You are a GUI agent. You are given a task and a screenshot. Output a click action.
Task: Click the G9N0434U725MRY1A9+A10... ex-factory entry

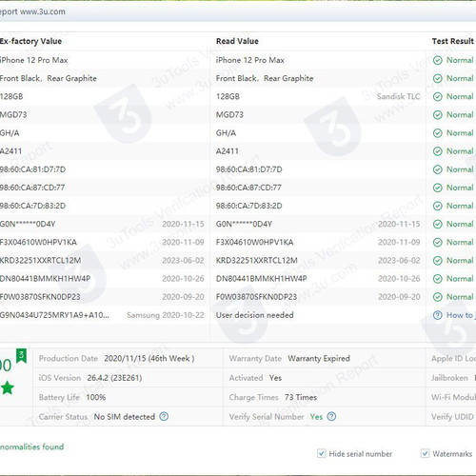point(54,315)
